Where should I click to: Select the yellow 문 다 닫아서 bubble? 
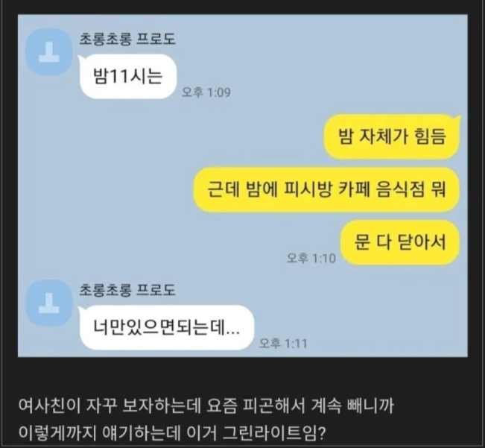click(399, 242)
